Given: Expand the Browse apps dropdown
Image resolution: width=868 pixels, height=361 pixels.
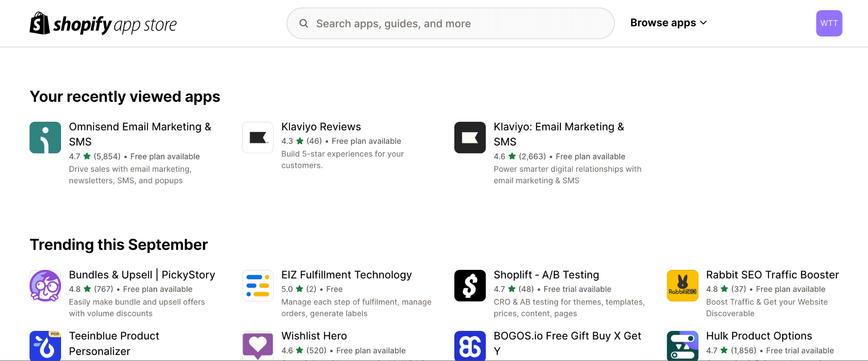Looking at the screenshot, I should [x=668, y=23].
